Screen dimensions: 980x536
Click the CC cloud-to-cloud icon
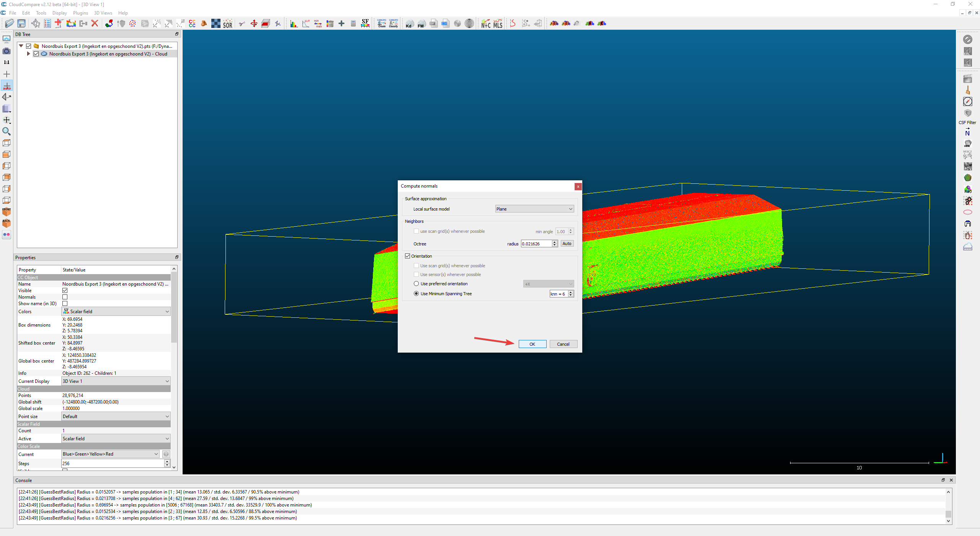click(x=192, y=24)
